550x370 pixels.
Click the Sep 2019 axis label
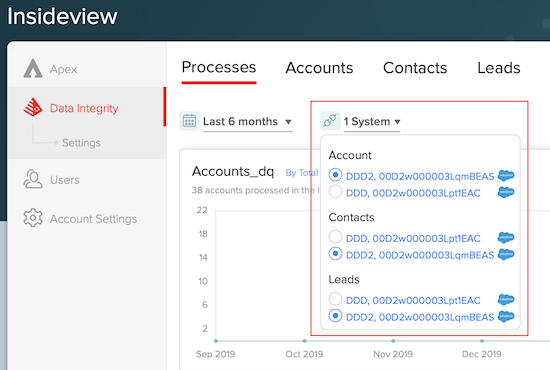pyautogui.click(x=215, y=354)
